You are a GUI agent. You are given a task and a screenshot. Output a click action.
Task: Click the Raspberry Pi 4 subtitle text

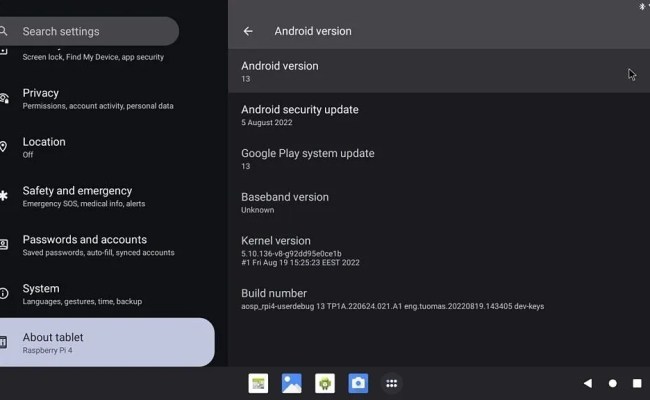47,350
